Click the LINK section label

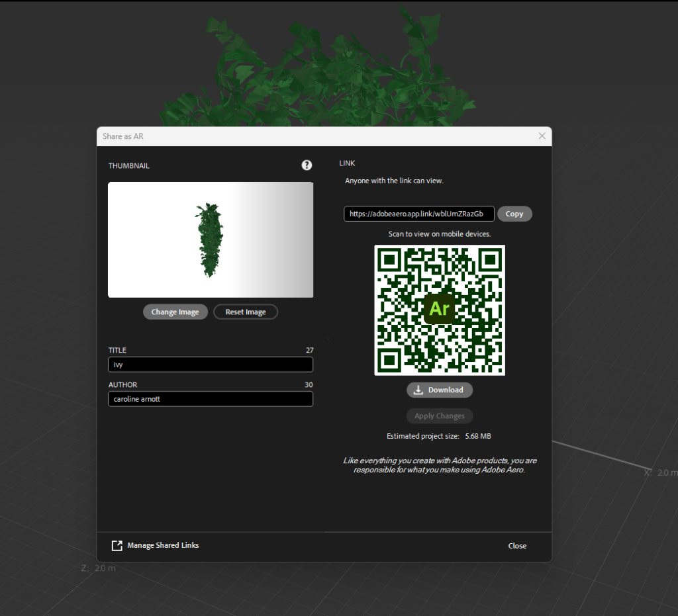pos(347,163)
